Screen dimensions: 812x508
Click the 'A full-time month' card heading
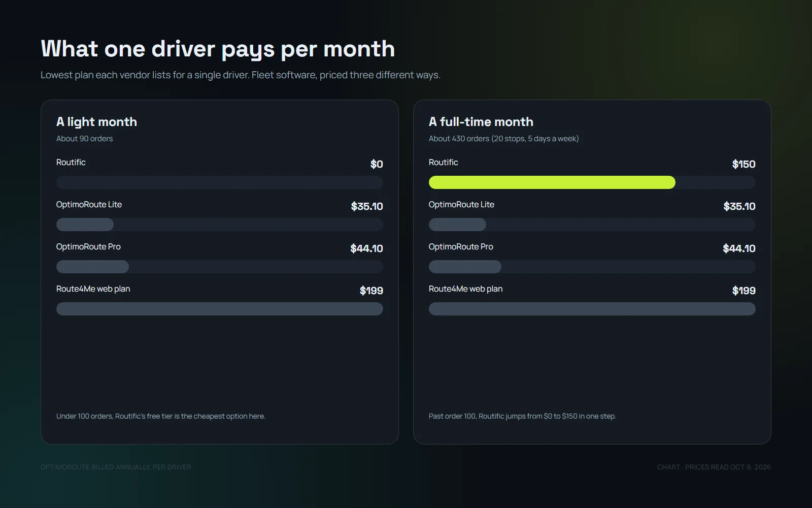pos(481,122)
